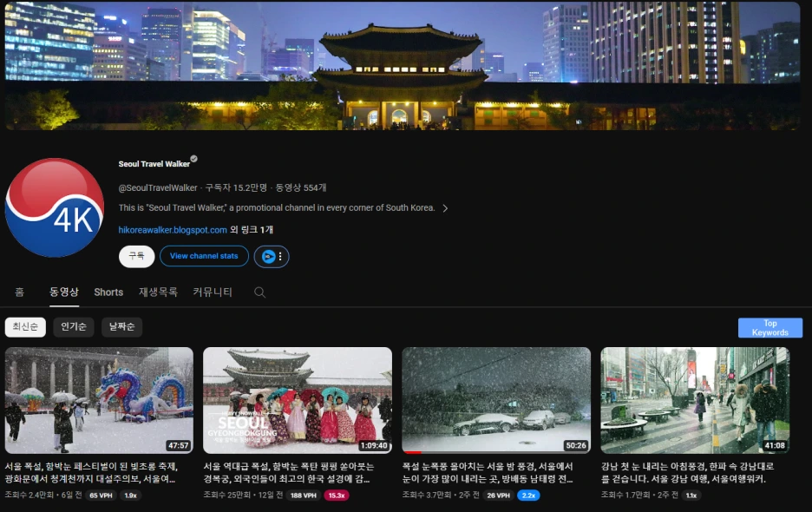The width and height of the screenshot is (812, 512).
Task: Click the red watched-progress bar on the 50:26 video
Action: [412, 452]
